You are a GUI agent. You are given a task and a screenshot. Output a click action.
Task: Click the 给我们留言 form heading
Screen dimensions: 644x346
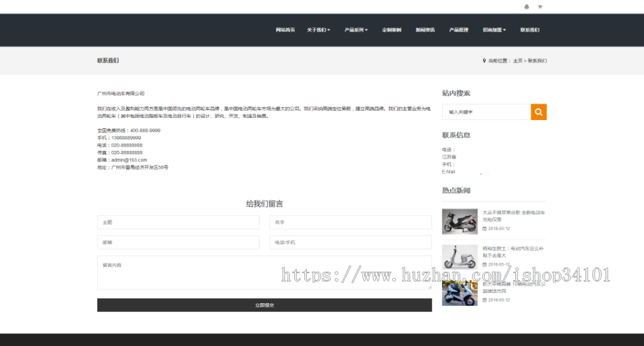[265, 204]
